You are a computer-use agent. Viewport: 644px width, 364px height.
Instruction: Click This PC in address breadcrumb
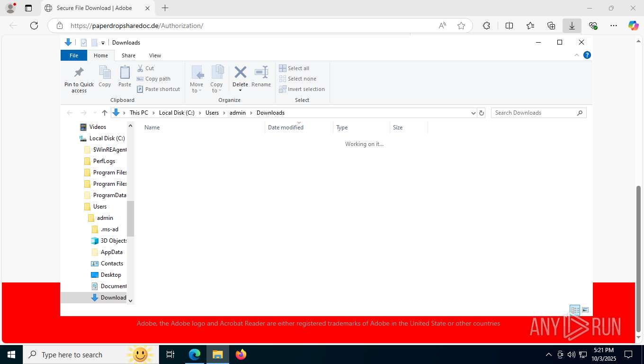point(139,113)
